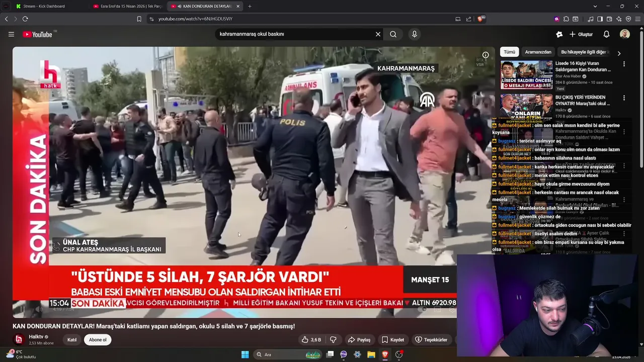This screenshot has width=644, height=362.
Task: Click the Abone ol subscribe button
Action: point(98,340)
